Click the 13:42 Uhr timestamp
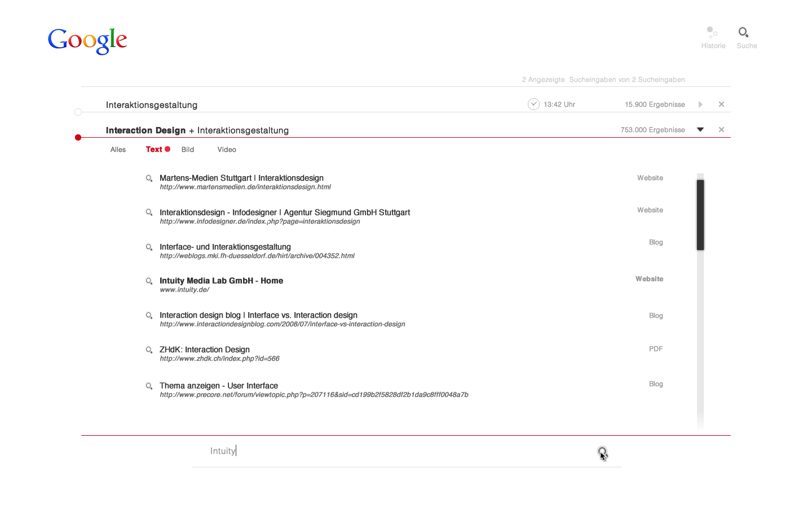This screenshot has height=508, width=812. tap(559, 104)
